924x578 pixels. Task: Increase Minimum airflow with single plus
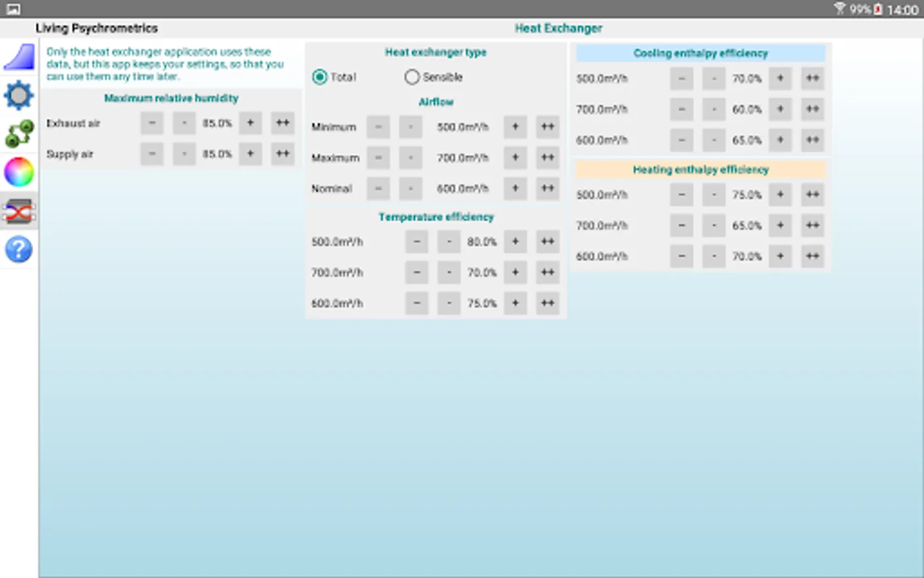515,127
